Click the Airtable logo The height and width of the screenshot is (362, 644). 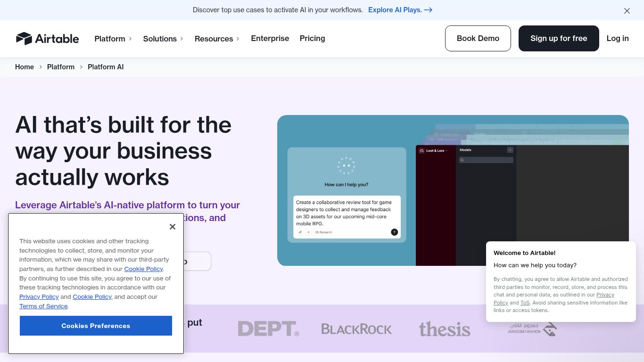coord(47,39)
